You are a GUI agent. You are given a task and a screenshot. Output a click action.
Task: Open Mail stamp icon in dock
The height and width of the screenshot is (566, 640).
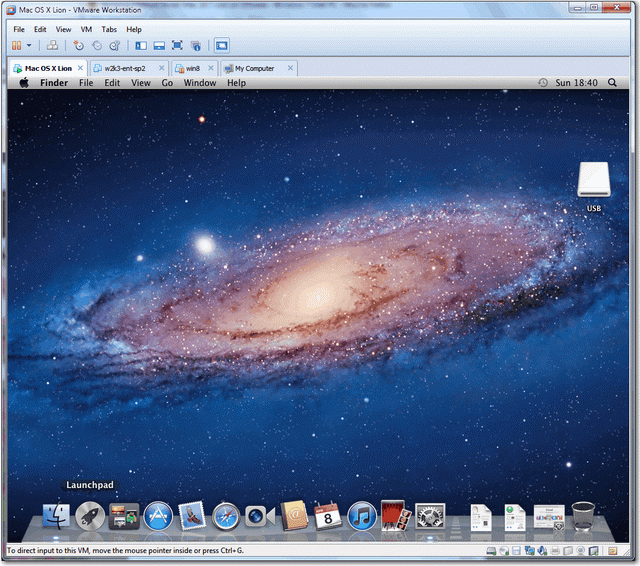192,515
